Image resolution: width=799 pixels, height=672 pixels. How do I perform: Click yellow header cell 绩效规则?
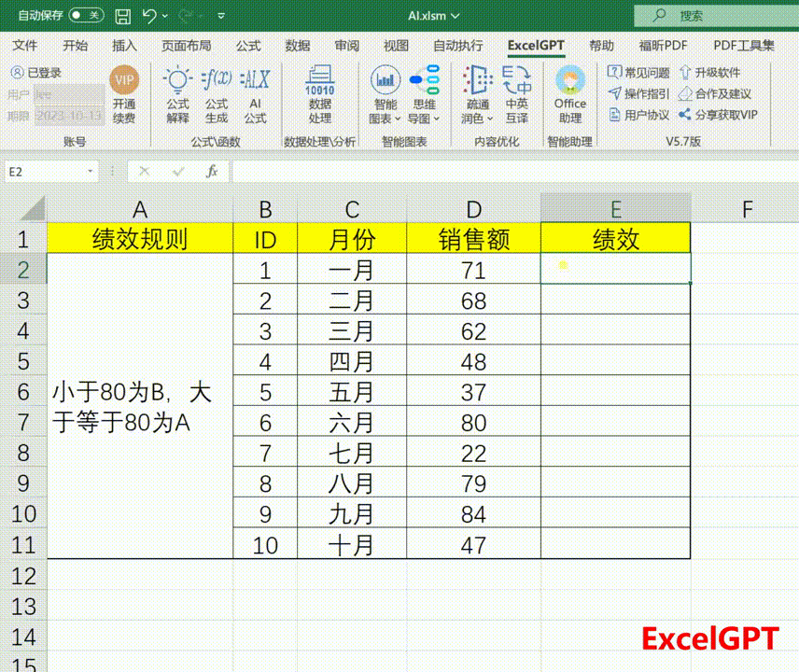[x=140, y=238]
